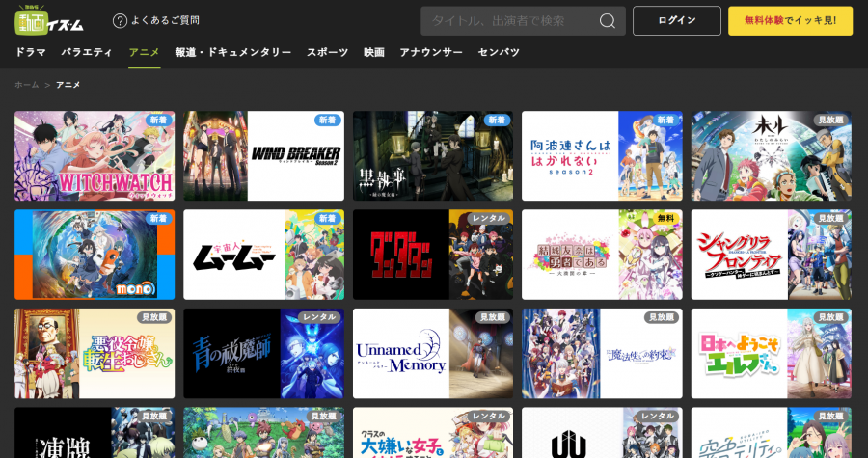
Task: Open the アナウンサー category tab
Action: pyautogui.click(x=431, y=52)
